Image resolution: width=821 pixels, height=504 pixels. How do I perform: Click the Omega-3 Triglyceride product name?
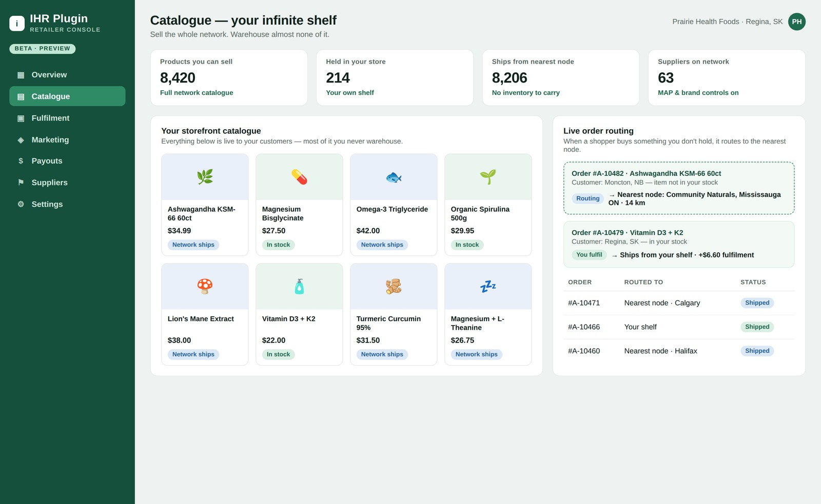click(x=392, y=209)
